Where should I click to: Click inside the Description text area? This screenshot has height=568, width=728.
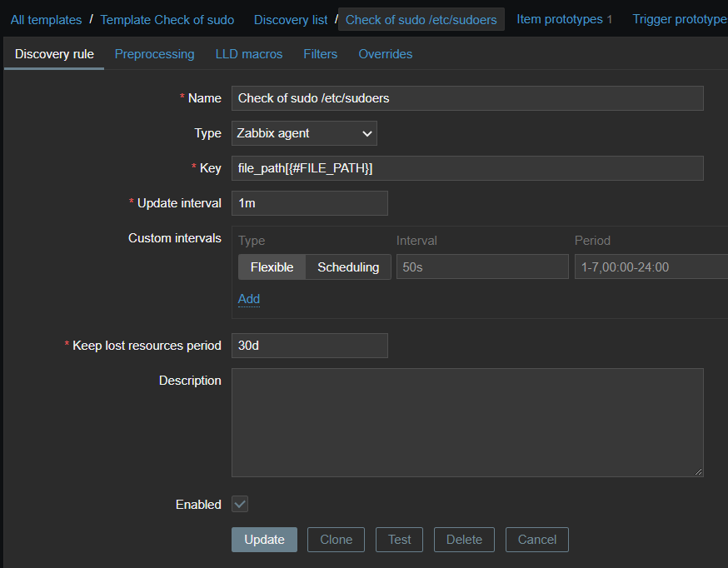(x=466, y=421)
